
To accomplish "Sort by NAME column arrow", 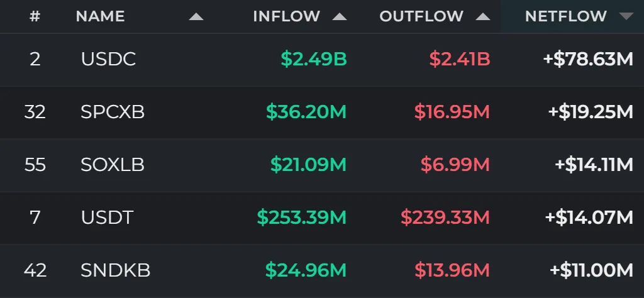I will (x=196, y=17).
